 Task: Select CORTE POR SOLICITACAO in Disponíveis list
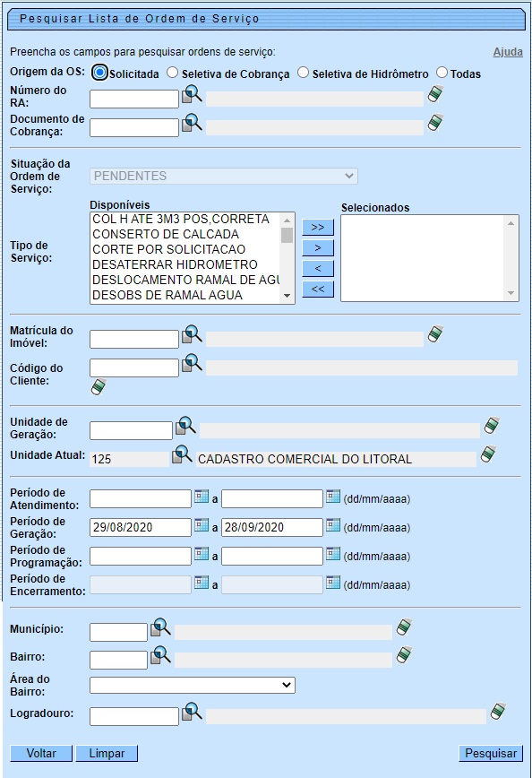(168, 249)
